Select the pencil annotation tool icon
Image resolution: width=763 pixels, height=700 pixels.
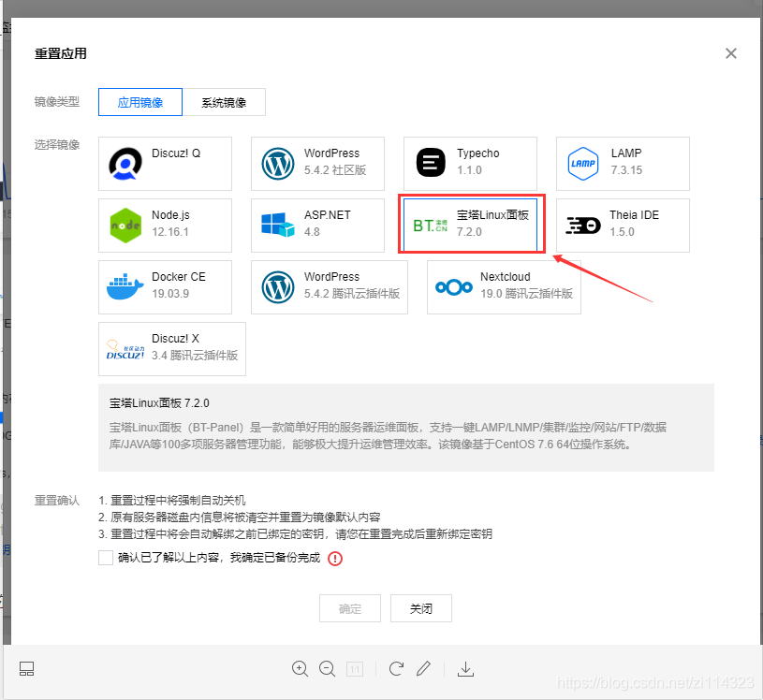coord(423,668)
